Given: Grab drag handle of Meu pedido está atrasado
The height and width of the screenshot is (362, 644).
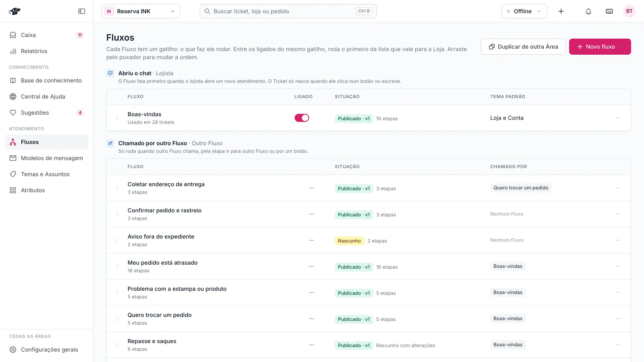Looking at the screenshot, I should click(x=117, y=266).
